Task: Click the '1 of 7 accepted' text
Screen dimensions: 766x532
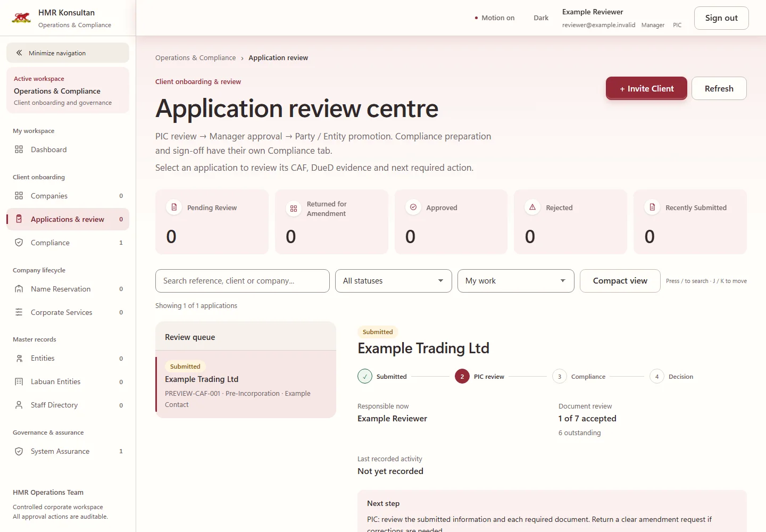Action: click(x=587, y=419)
